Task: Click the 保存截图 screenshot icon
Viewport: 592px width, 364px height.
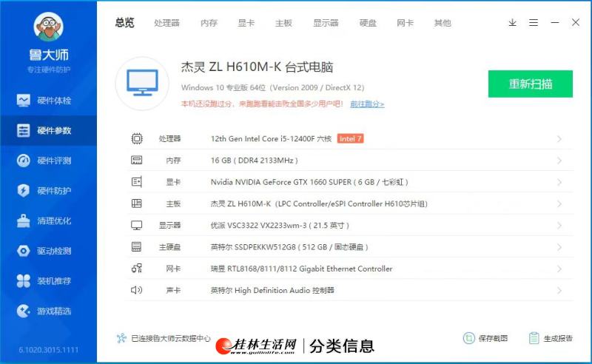Action: tap(469, 338)
